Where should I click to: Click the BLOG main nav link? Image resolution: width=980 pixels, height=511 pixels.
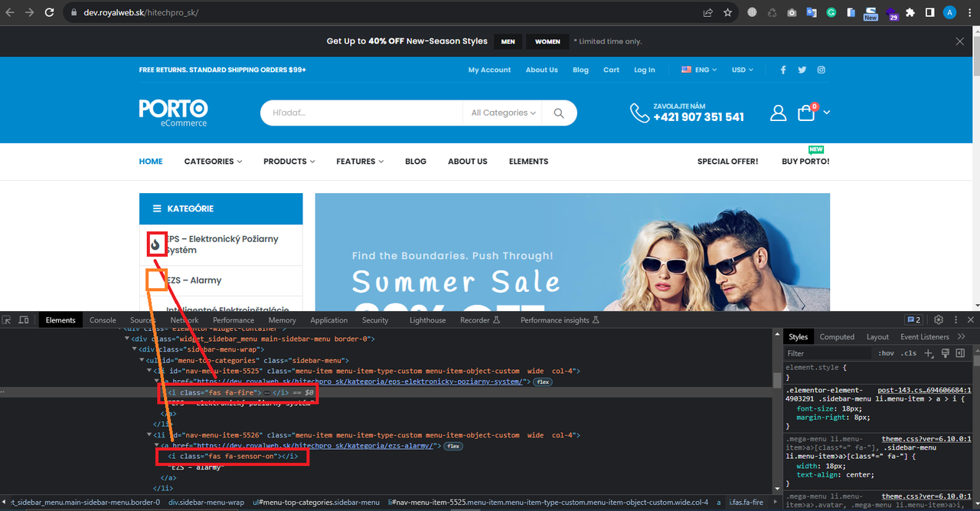click(x=416, y=162)
